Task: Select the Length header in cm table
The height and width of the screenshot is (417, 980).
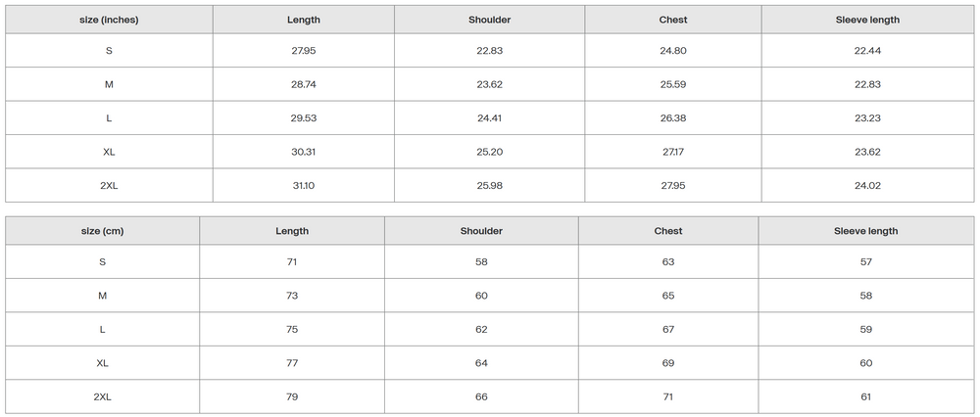Action: (292, 231)
